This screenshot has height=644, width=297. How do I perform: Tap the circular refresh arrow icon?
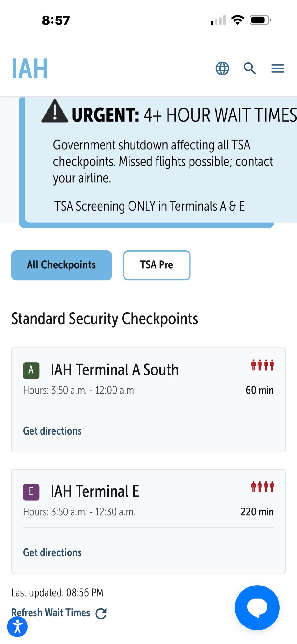click(x=101, y=613)
